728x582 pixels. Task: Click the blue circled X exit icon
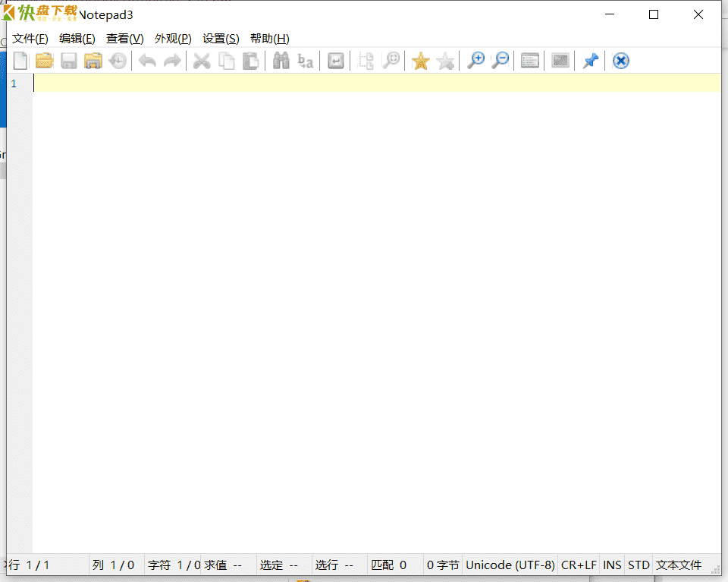621,61
